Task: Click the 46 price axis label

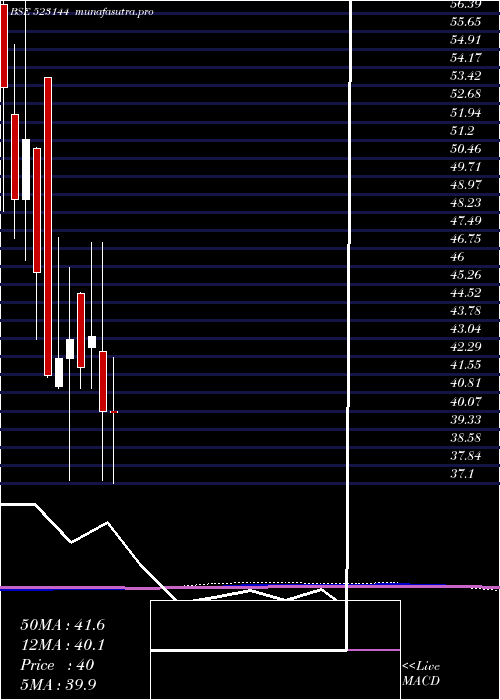Action: 457,257
